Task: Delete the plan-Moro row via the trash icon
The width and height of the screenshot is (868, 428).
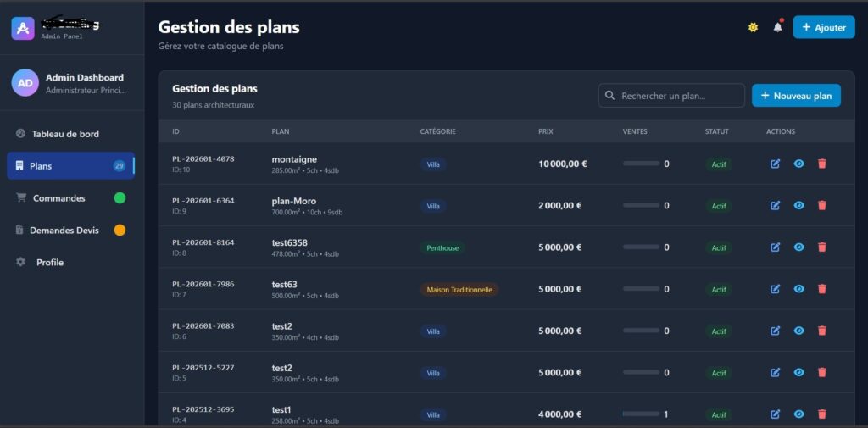Action: (822, 205)
